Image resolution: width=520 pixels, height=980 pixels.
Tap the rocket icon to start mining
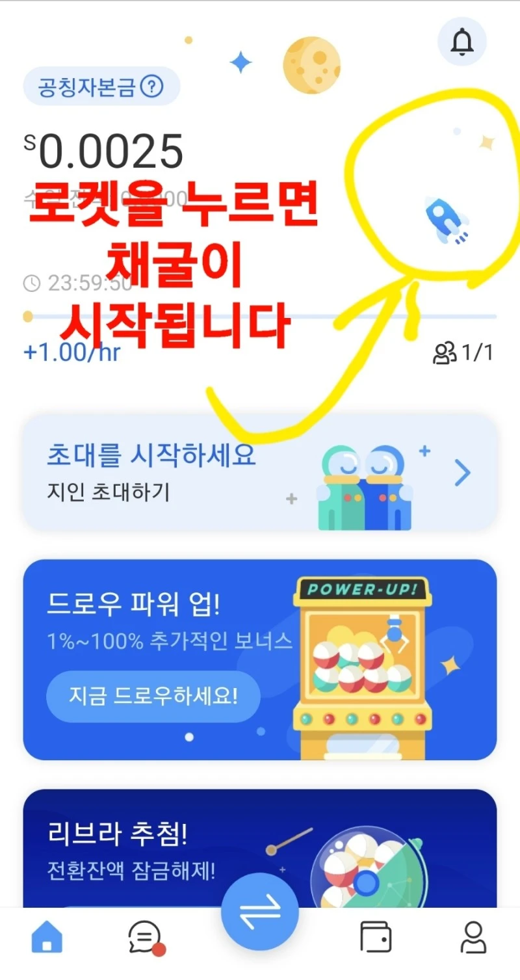pyautogui.click(x=447, y=222)
